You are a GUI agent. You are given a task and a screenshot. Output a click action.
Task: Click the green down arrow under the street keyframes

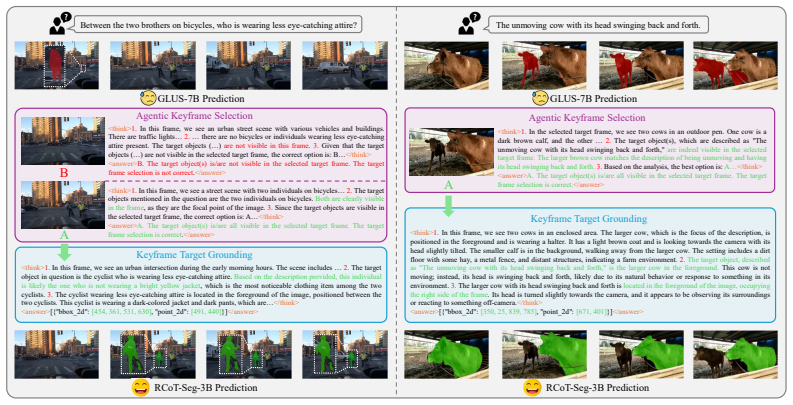(65, 251)
